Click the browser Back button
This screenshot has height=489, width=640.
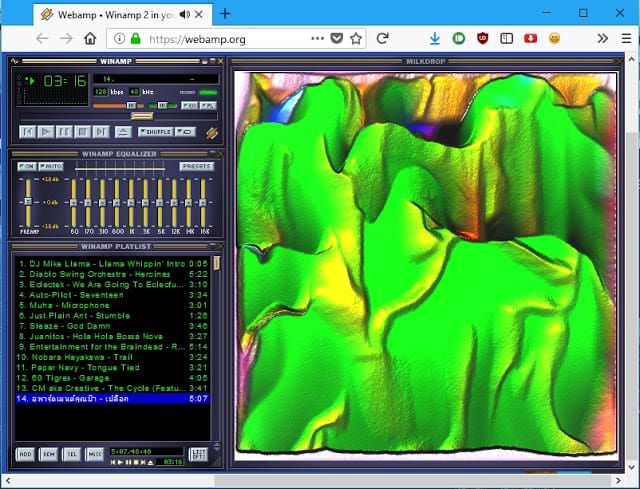42,39
